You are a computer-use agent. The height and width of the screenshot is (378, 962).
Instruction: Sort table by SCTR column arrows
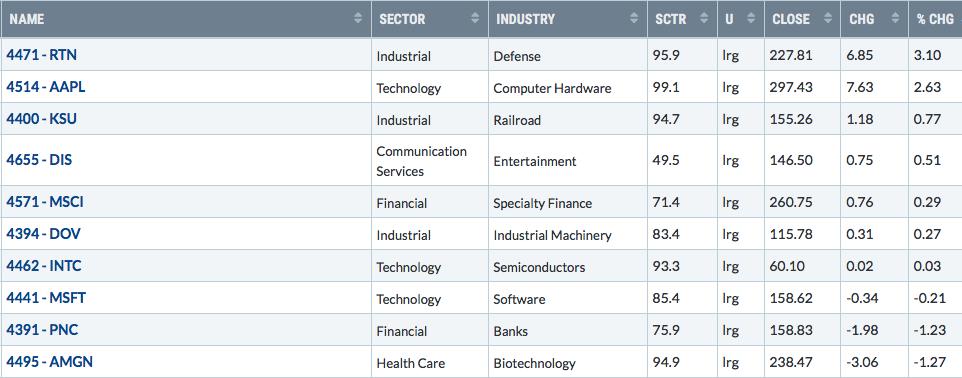[x=704, y=18]
